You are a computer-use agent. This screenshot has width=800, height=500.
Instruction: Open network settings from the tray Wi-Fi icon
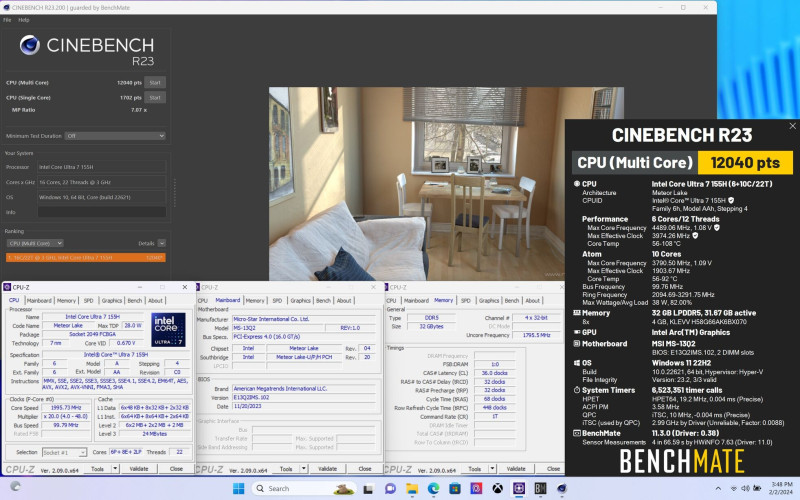734,488
